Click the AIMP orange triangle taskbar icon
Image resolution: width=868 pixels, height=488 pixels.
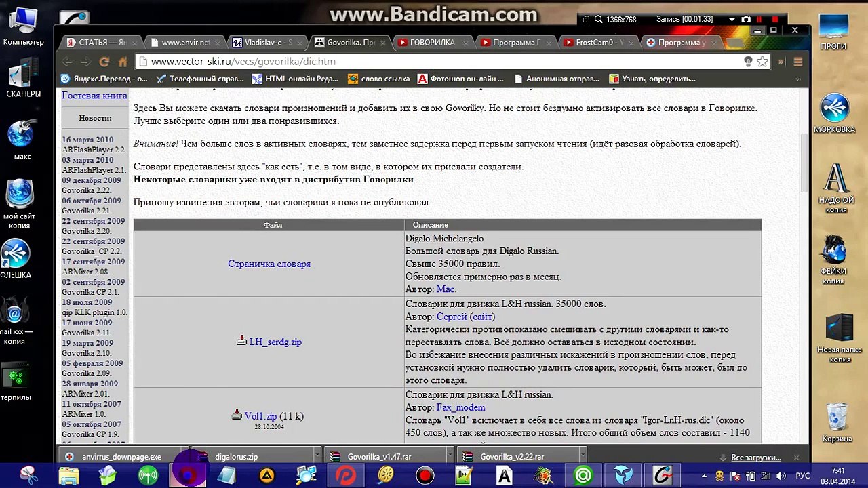tap(267, 476)
